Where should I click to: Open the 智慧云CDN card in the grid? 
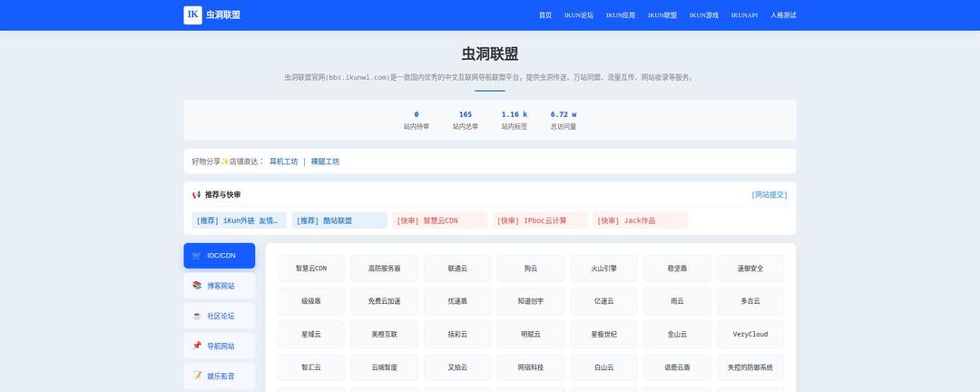click(x=311, y=269)
